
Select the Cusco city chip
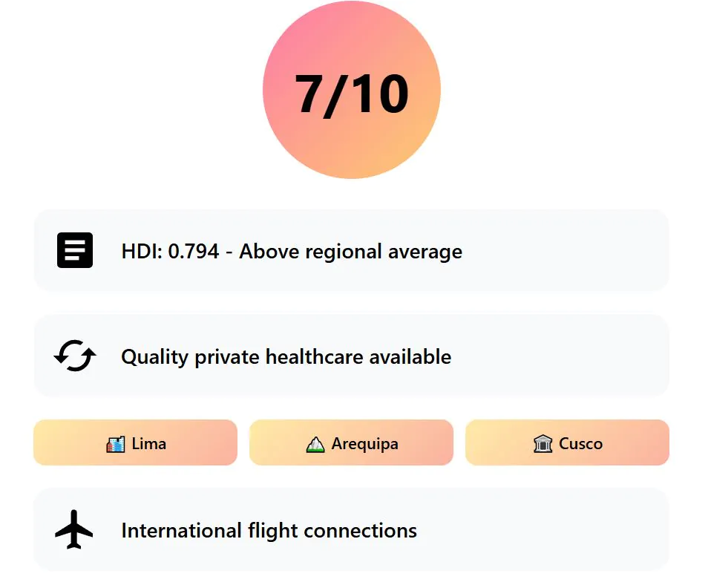(567, 442)
